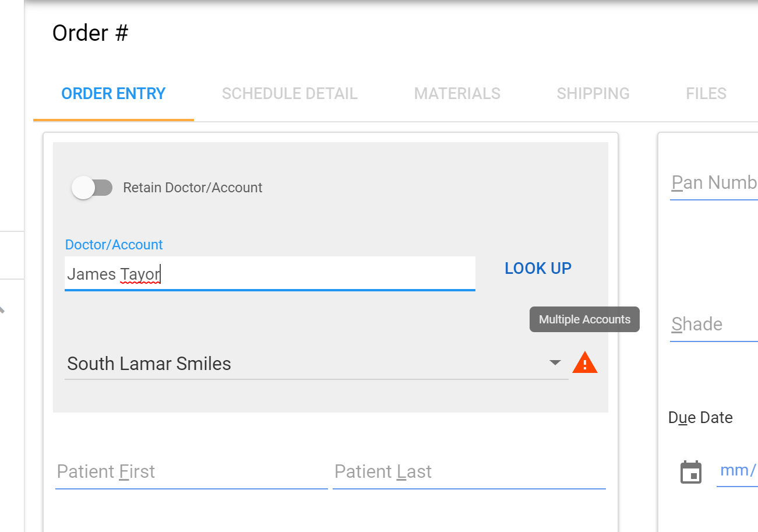Click the South Lamar Smiles selected account text
The image size is (758, 532).
click(x=149, y=364)
